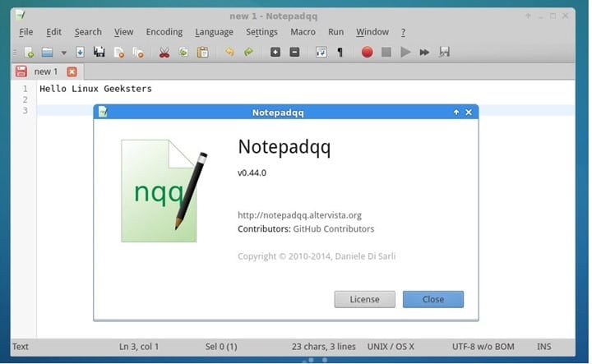Viewport: 592px width, 364px height.
Task: Open the ? help menu
Action: pos(403,32)
